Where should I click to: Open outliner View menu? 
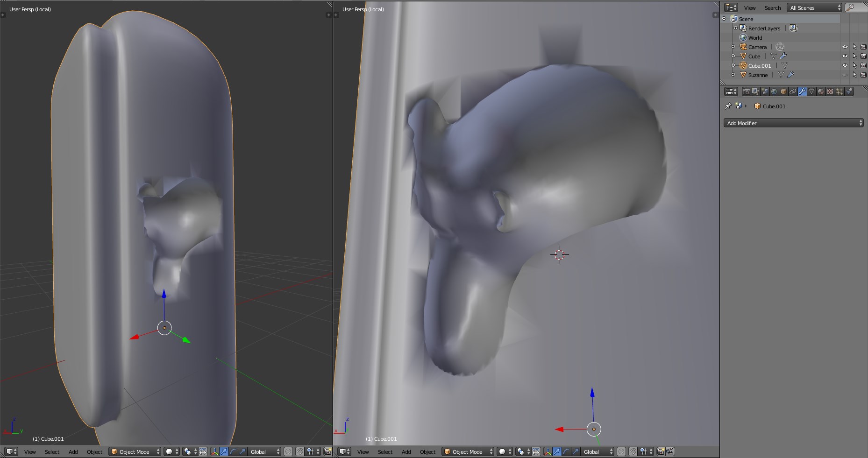coord(750,8)
